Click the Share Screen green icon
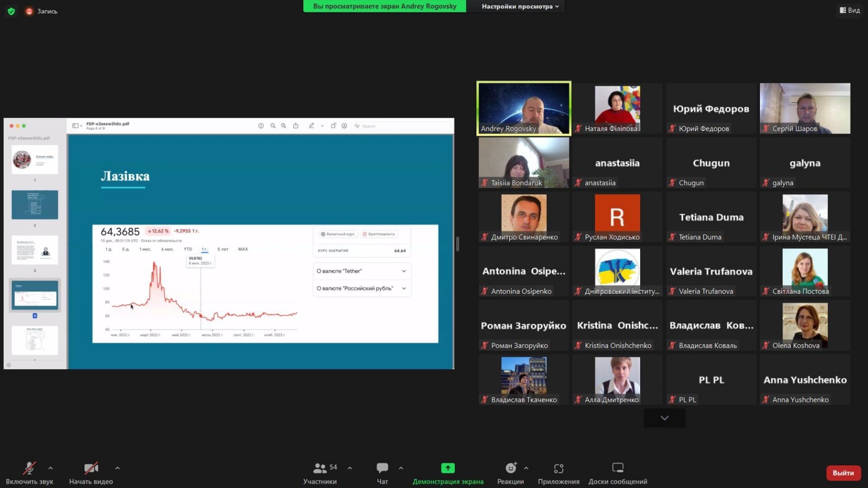The width and height of the screenshot is (868, 488). pos(448,468)
